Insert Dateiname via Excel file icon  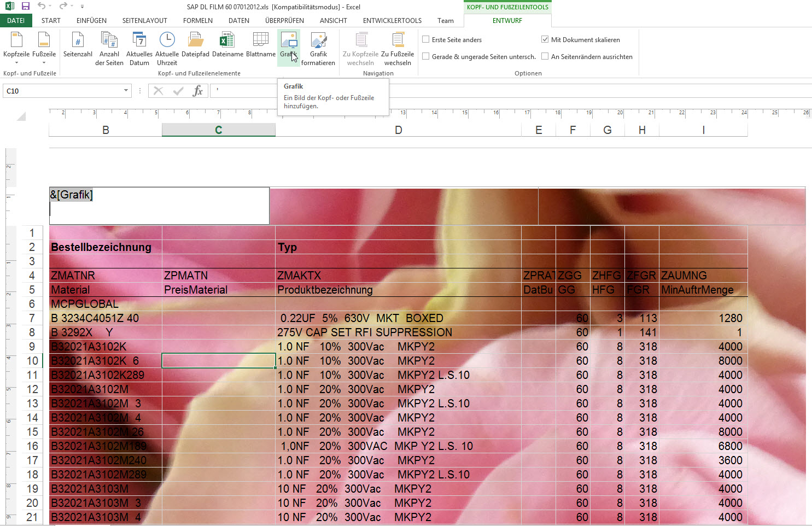tap(227, 41)
